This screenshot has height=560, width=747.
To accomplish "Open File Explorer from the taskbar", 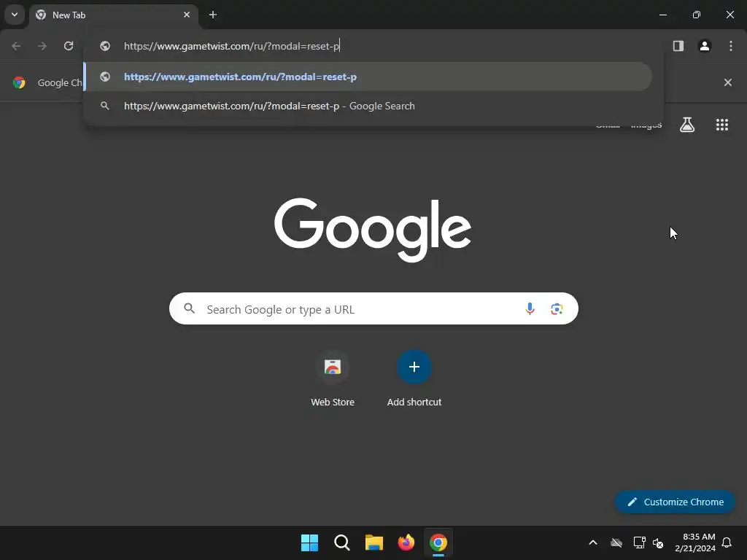I will click(374, 542).
